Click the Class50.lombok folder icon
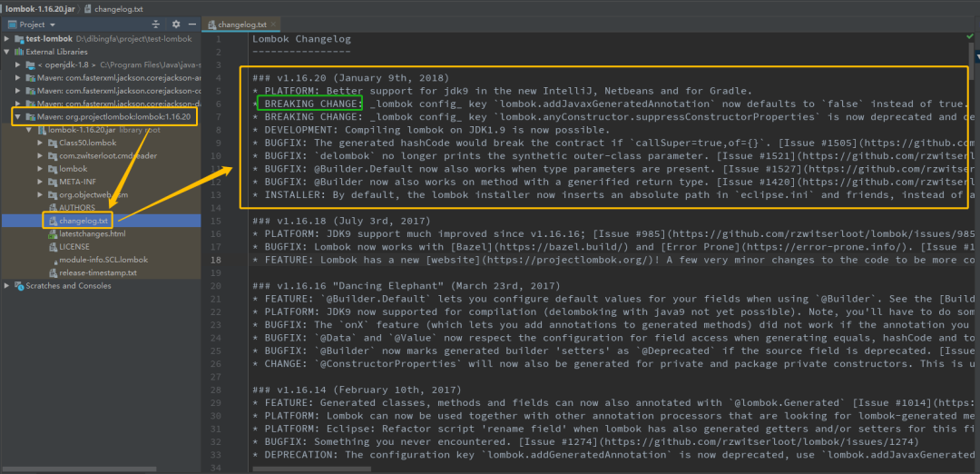The image size is (980, 474). tap(53, 143)
